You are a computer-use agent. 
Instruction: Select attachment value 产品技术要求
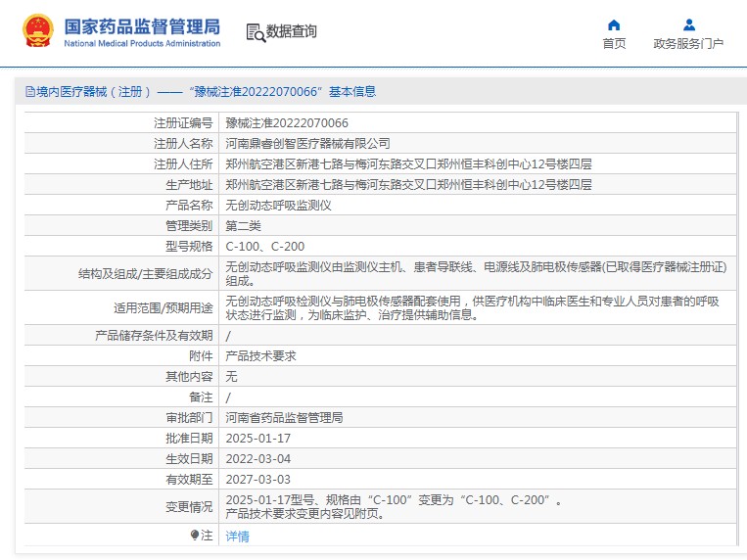[260, 355]
